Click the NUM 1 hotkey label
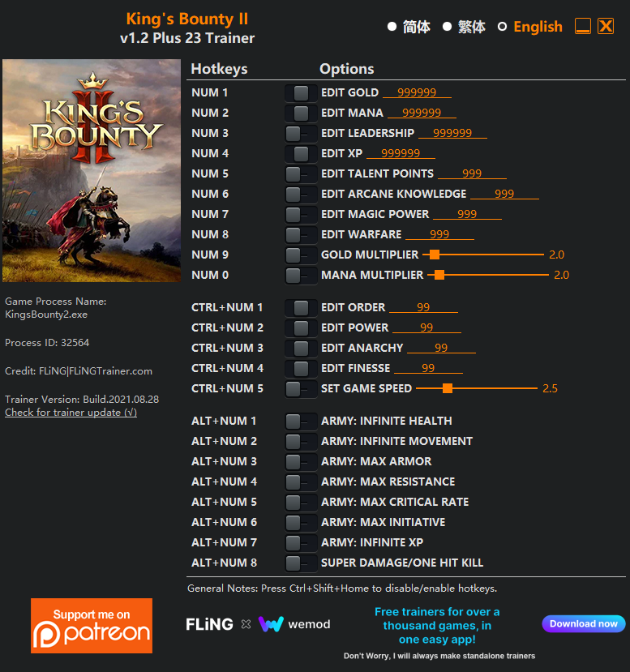Screen dimensions: 630x672 [x=209, y=92]
